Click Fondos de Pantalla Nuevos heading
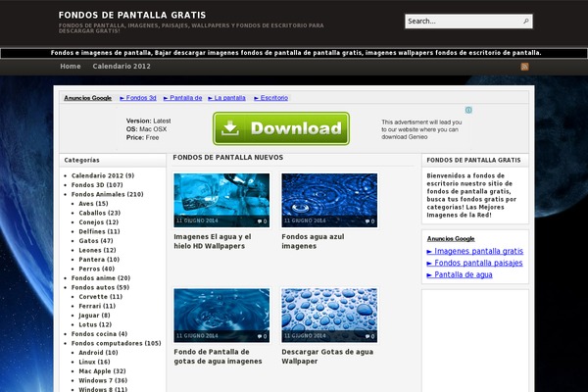 pyautogui.click(x=228, y=158)
